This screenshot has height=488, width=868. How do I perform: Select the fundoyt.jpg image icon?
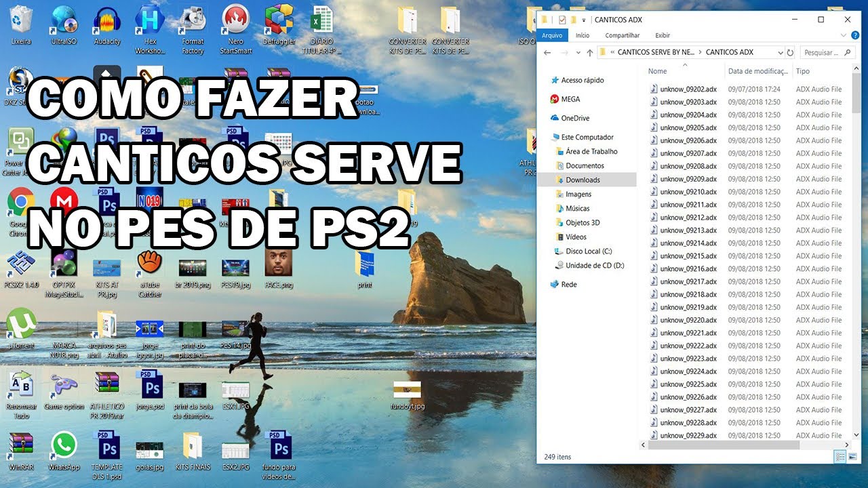coord(408,394)
